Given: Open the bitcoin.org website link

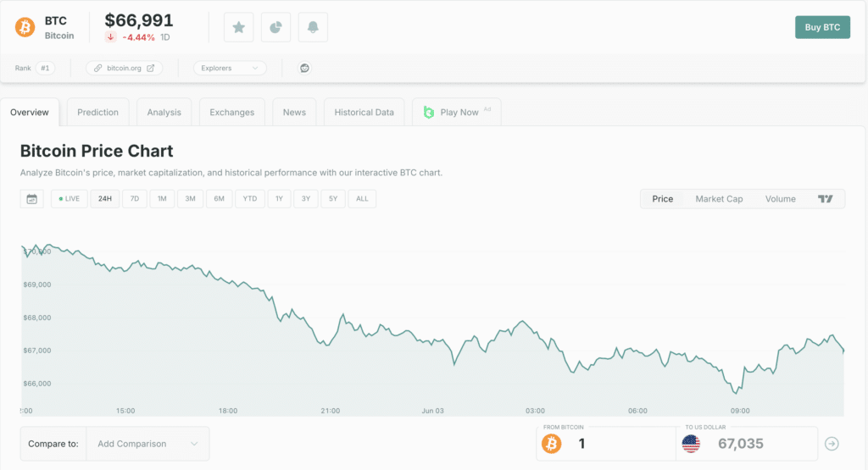Looking at the screenshot, I should [124, 68].
